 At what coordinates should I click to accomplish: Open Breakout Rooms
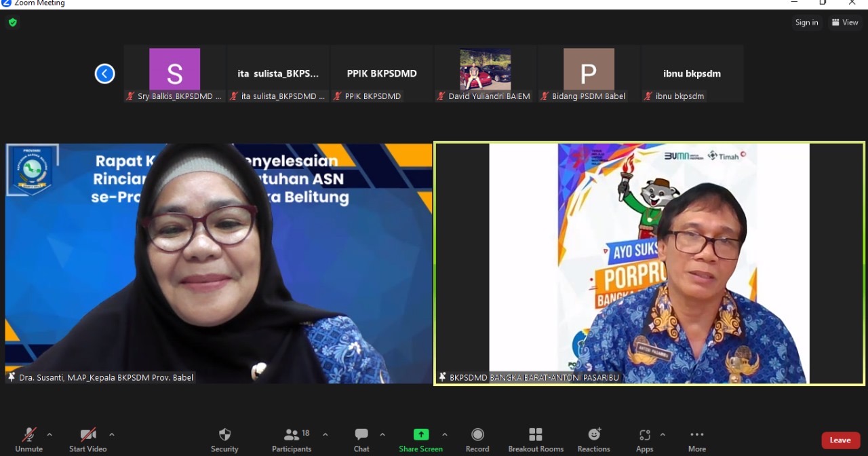pyautogui.click(x=536, y=440)
